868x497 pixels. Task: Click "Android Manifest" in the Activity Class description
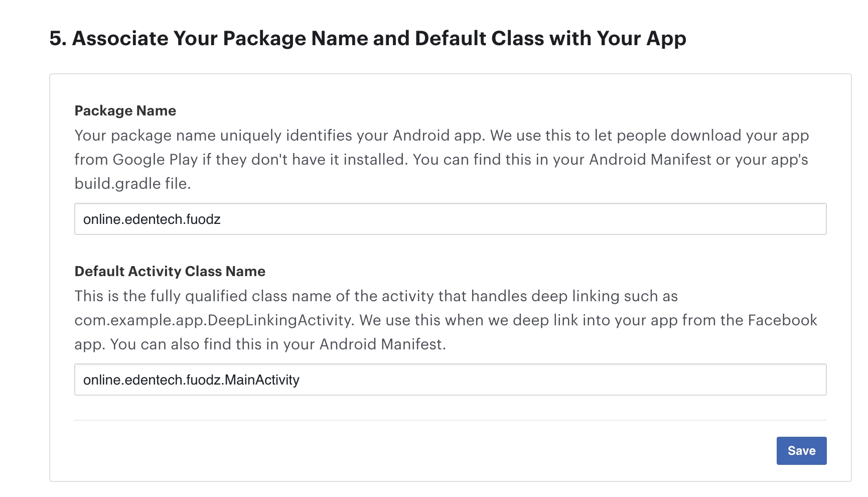[381, 344]
